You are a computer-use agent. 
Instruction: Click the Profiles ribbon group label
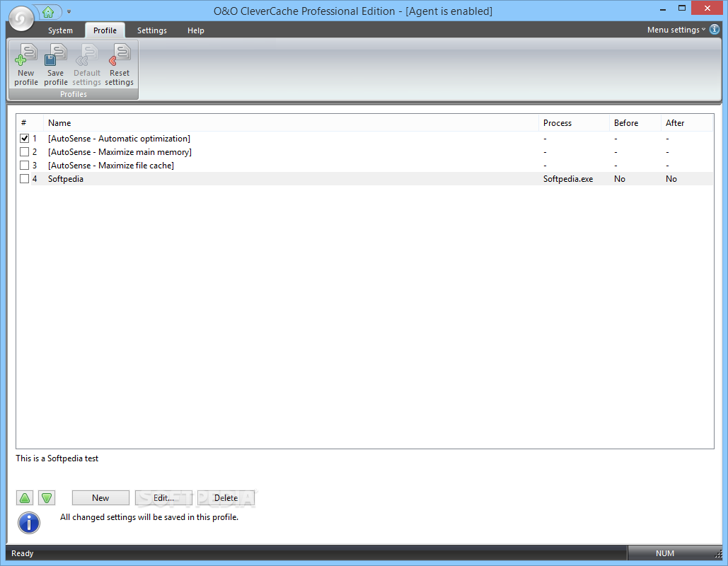coord(74,94)
